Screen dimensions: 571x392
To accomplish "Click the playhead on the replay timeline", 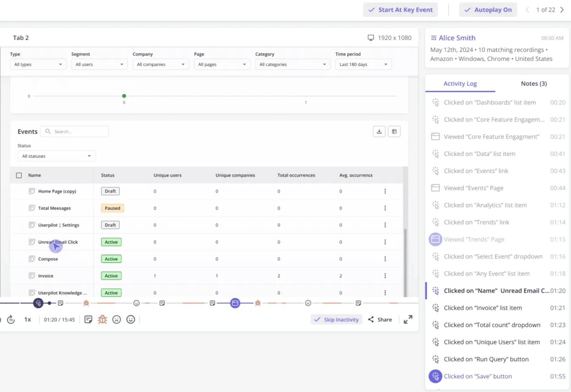I will pos(49,303).
